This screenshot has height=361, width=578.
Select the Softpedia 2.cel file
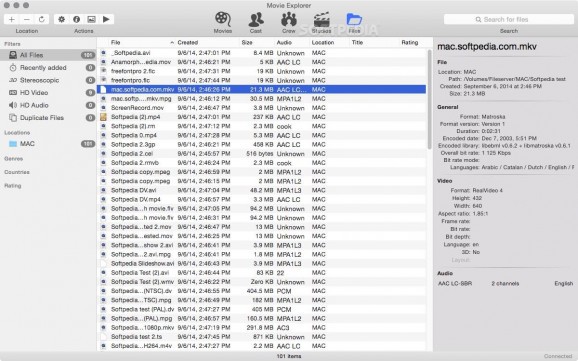261,153
